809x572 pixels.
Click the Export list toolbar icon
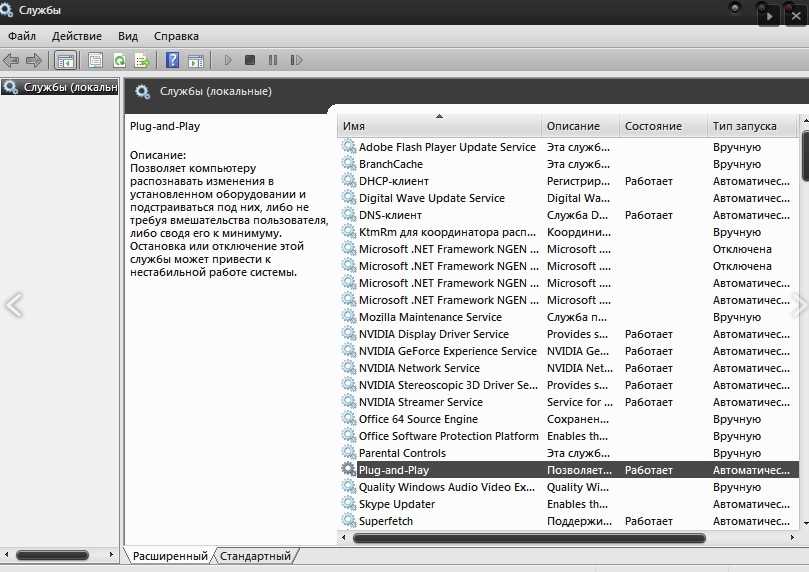pyautogui.click(x=142, y=61)
